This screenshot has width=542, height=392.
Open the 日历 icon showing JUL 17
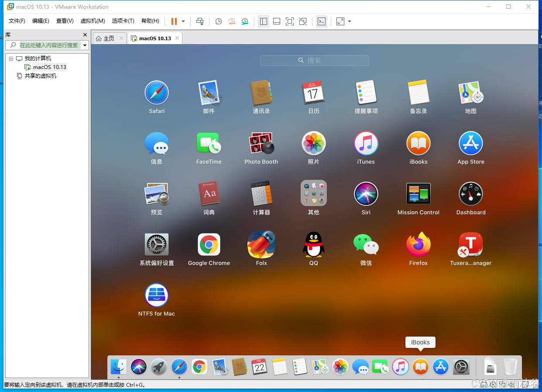[313, 93]
